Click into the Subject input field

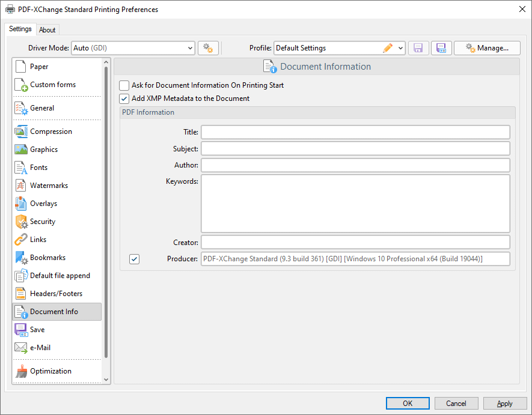tap(355, 148)
